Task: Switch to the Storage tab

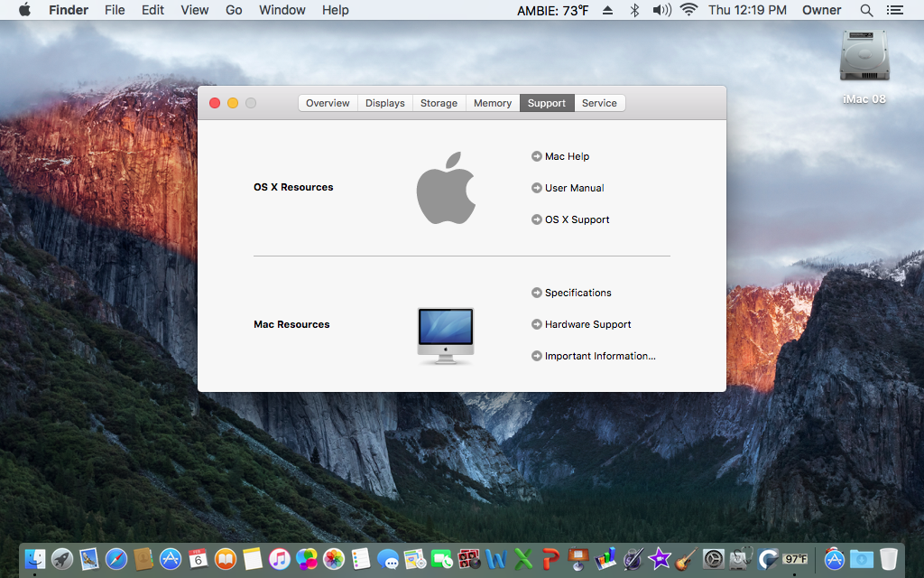Action: [x=439, y=103]
